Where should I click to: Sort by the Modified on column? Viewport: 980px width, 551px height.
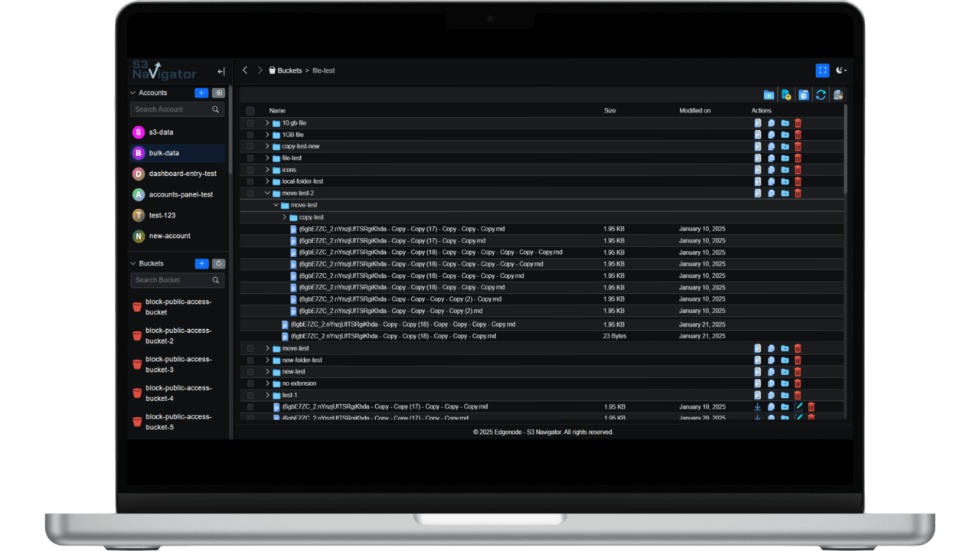click(694, 111)
